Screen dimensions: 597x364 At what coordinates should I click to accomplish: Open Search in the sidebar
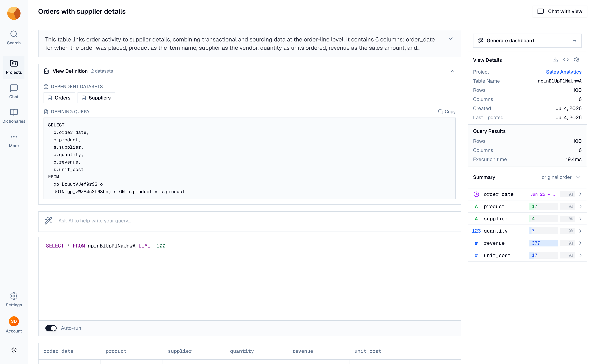[x=14, y=38]
